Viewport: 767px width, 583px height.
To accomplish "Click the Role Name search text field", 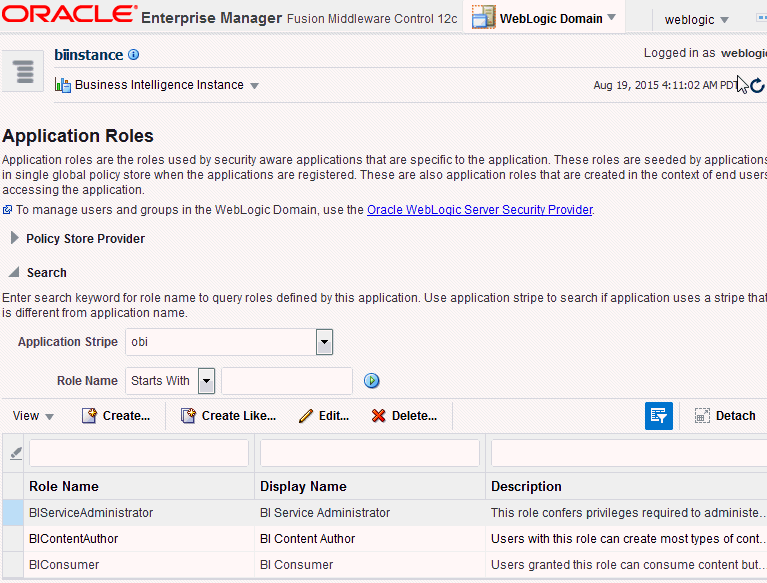I will [287, 381].
